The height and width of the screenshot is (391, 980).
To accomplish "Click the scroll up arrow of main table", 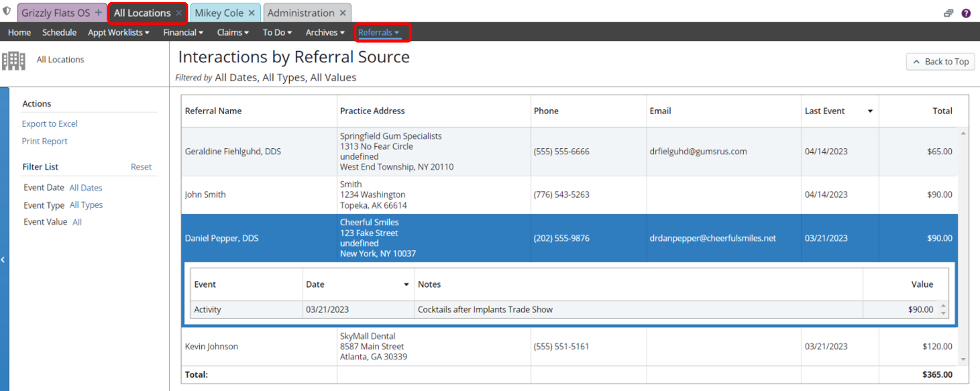I will pyautogui.click(x=963, y=134).
